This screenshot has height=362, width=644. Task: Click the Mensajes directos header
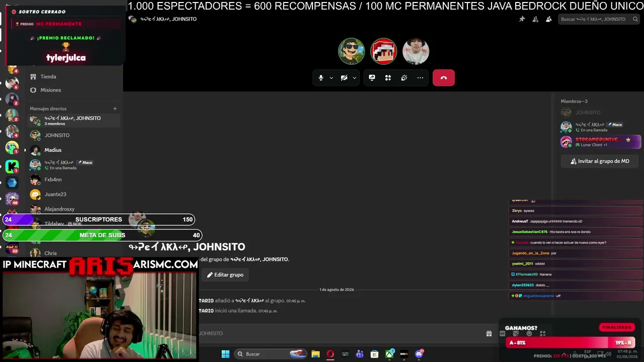tap(48, 109)
